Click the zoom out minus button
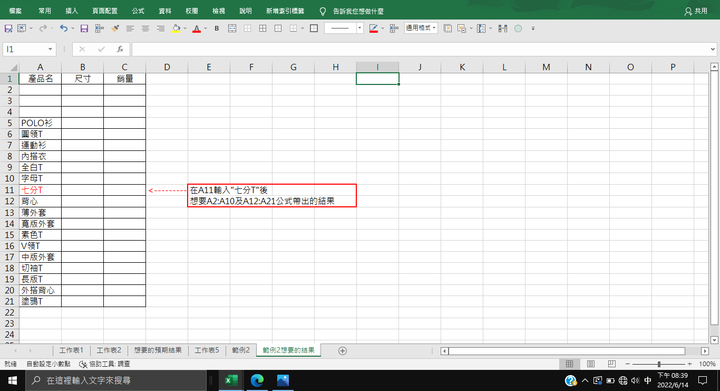The image size is (720, 391). click(x=628, y=364)
